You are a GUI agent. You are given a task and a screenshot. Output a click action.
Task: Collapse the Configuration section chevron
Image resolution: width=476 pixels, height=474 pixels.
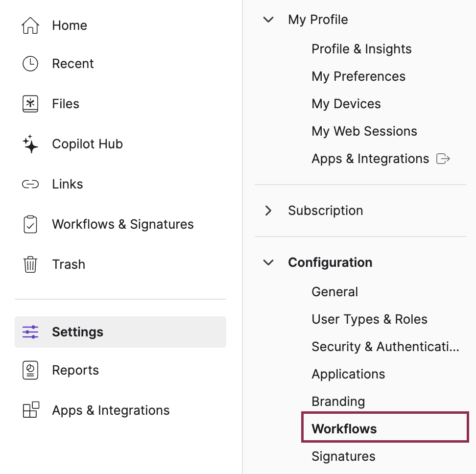click(x=268, y=262)
